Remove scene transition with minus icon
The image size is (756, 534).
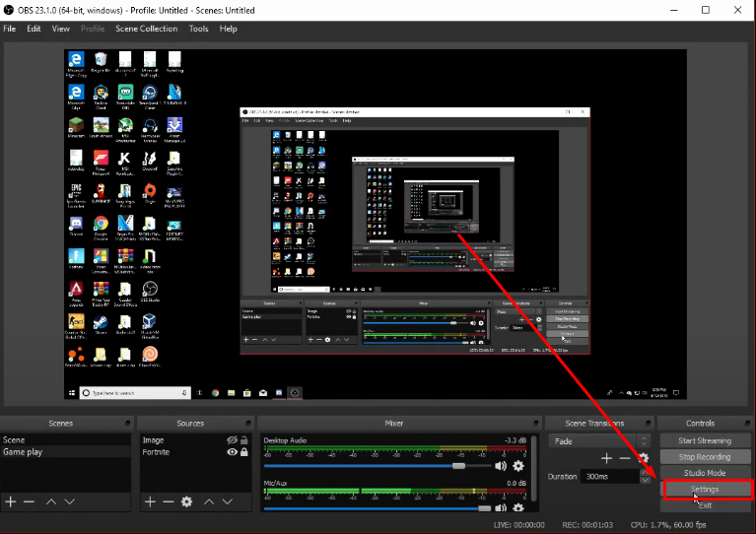pyautogui.click(x=625, y=458)
